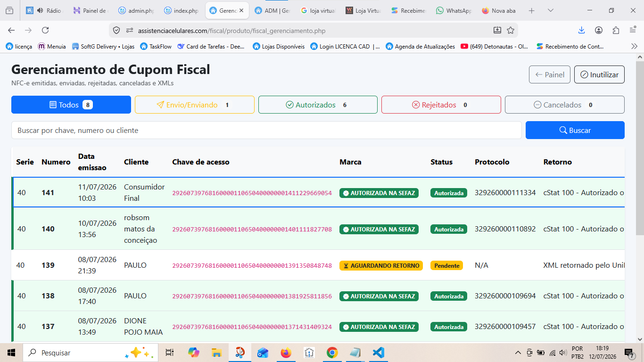Open the Firefox application menu
The height and width of the screenshot is (362, 644).
tap(633, 30)
